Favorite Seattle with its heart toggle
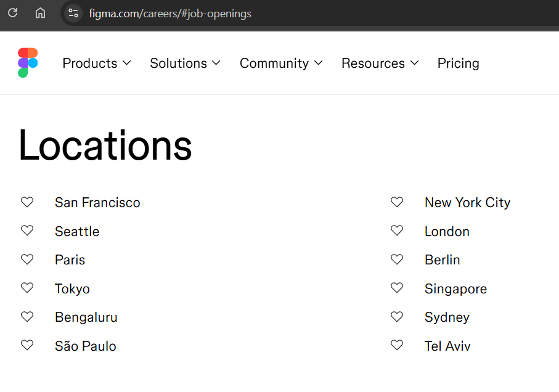Screen dimensions: 559x392 click(27, 231)
